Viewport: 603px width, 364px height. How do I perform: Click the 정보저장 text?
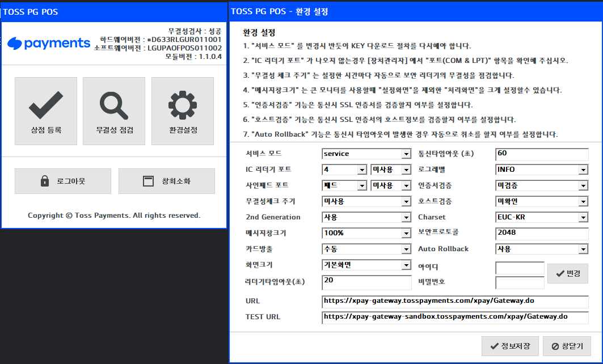(516, 346)
